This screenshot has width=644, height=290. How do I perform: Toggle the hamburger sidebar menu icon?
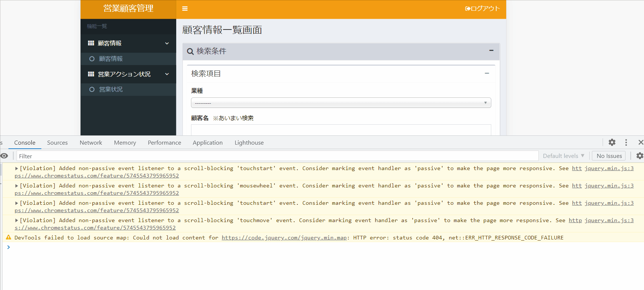185,8
